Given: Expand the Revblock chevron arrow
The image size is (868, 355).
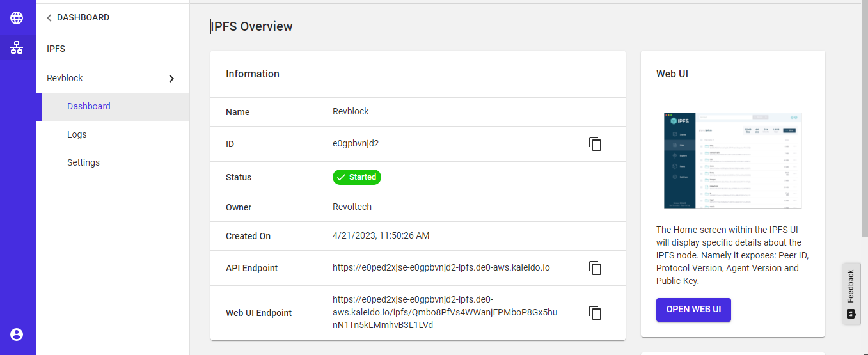Looking at the screenshot, I should tap(171, 79).
